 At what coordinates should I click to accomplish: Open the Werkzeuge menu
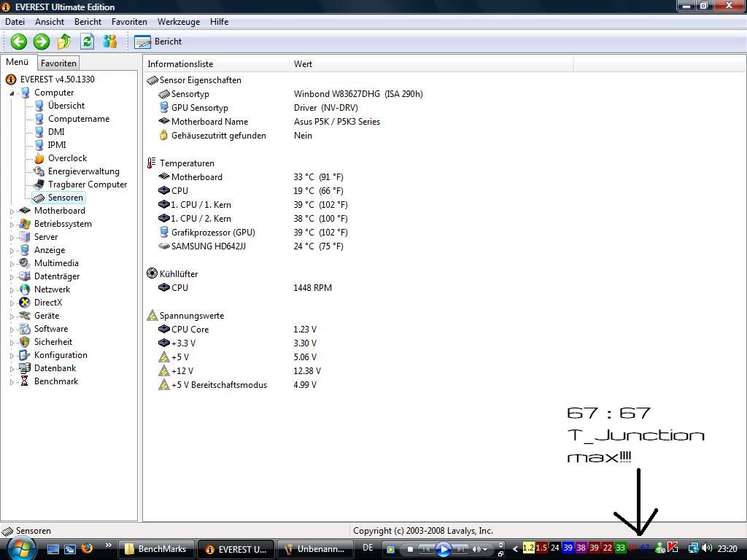coord(179,22)
